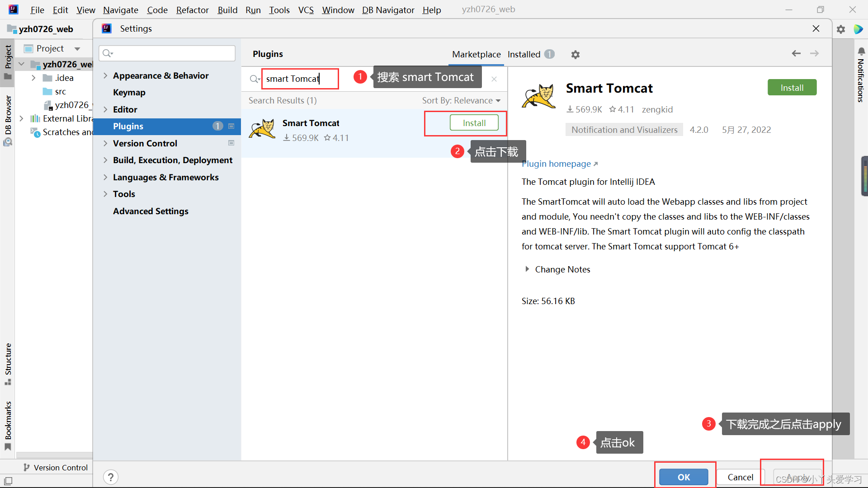868x488 pixels.
Task: Select Keymap in settings list
Action: pyautogui.click(x=129, y=92)
